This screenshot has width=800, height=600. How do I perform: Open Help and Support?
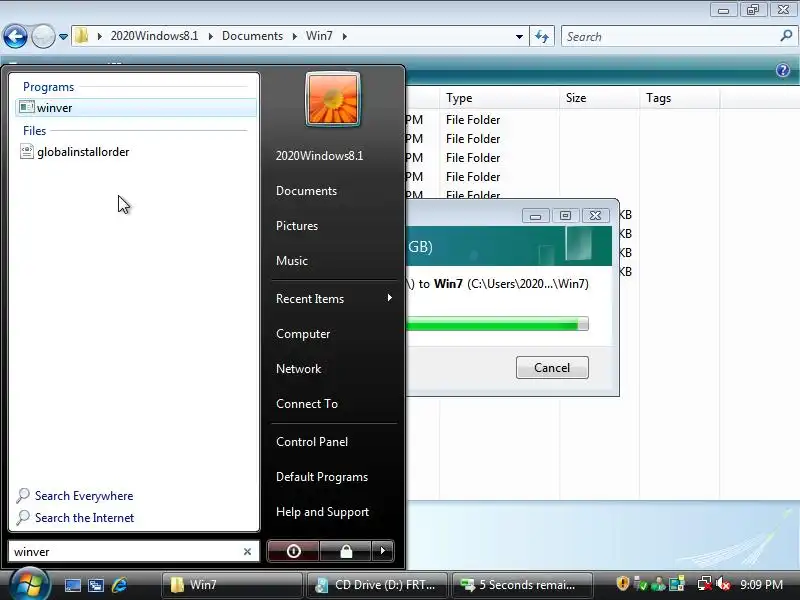pos(322,512)
